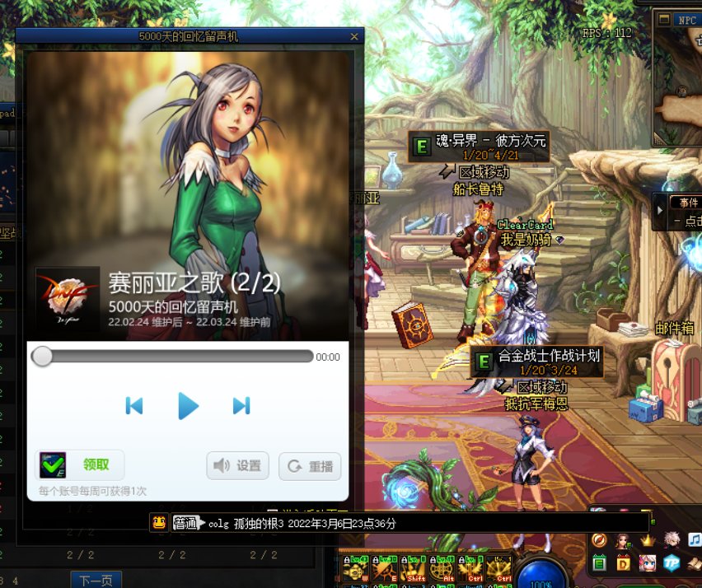Click the FPS : 112 counter
The image size is (702, 588).
[607, 33]
